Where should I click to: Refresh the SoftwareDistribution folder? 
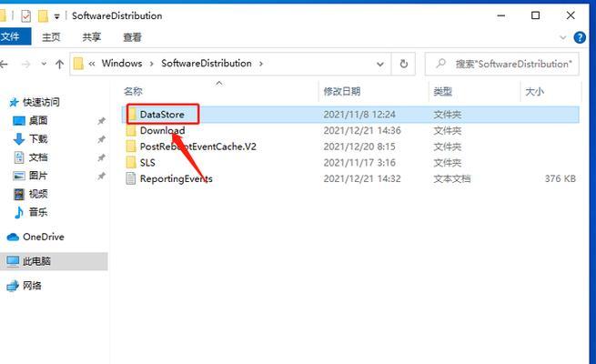404,64
